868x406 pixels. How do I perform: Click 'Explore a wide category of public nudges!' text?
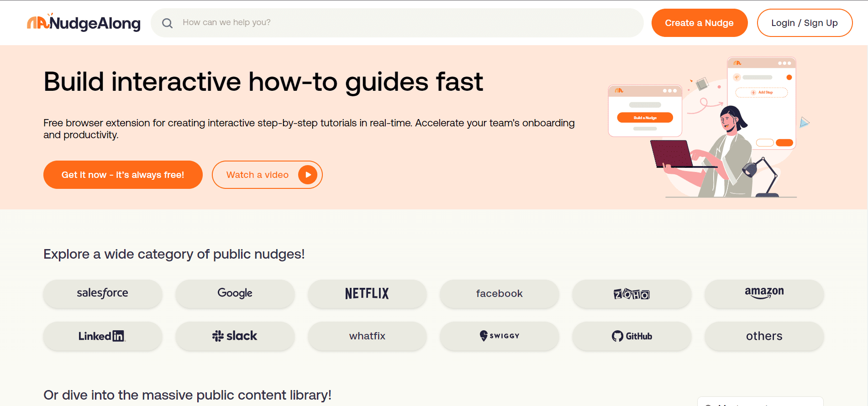(174, 254)
